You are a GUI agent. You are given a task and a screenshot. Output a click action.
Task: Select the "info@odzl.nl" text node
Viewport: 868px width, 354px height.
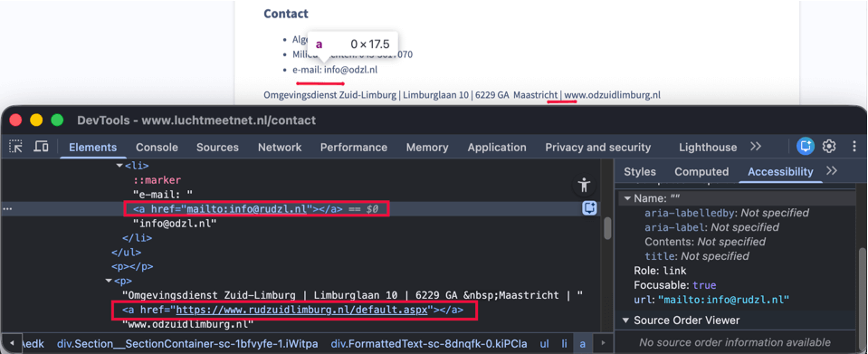[174, 224]
